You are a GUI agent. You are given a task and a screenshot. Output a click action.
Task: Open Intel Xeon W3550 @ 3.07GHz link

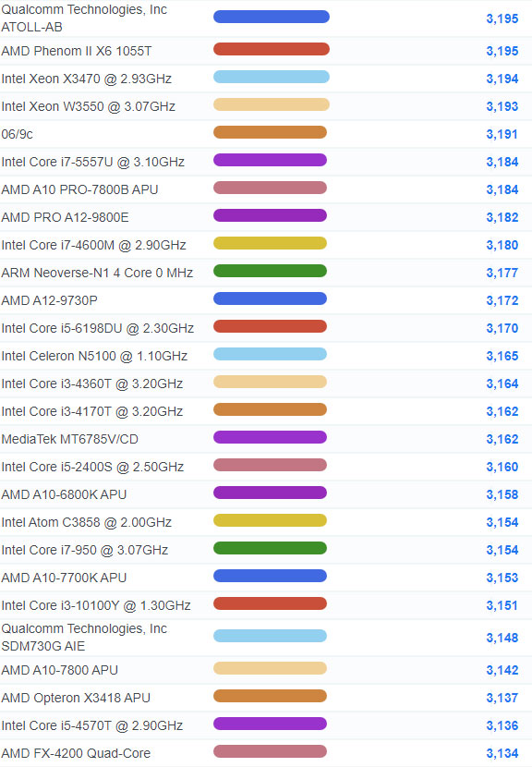click(x=89, y=106)
